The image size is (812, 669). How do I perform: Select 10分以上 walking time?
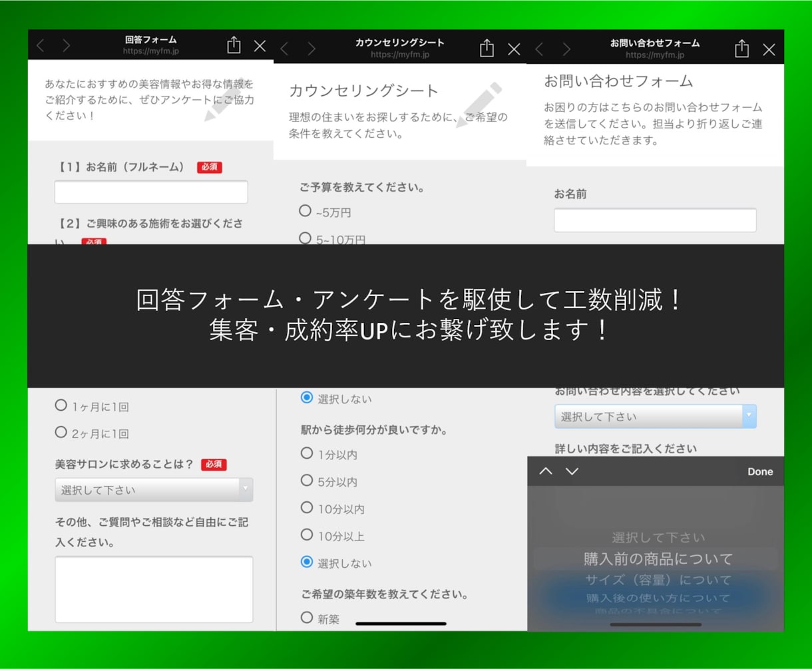[307, 535]
